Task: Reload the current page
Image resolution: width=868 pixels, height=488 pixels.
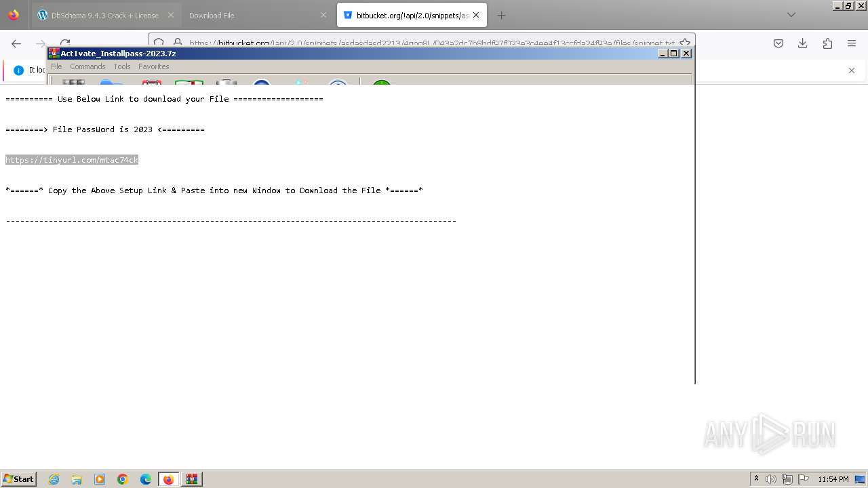Action: [65, 43]
